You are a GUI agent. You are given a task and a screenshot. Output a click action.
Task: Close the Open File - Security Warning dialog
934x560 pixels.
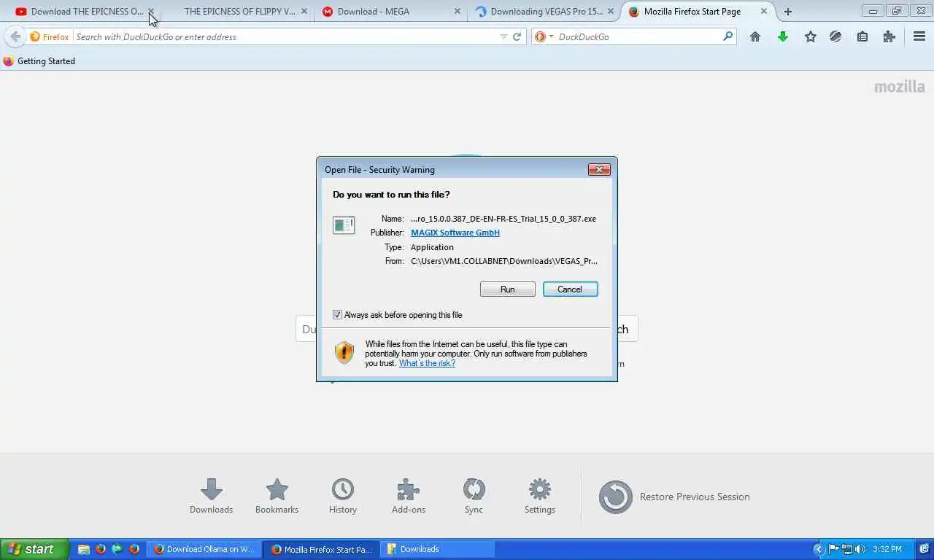pos(599,169)
